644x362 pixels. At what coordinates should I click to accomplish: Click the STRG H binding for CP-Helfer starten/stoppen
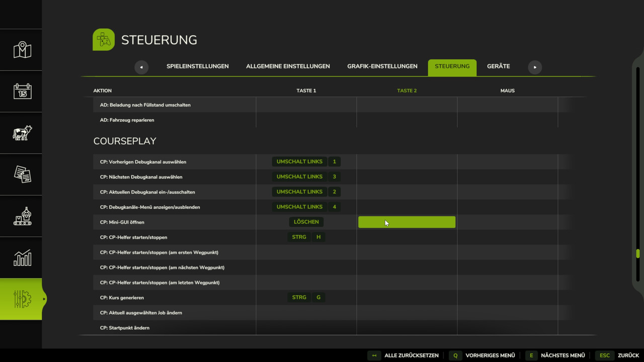[x=306, y=237]
